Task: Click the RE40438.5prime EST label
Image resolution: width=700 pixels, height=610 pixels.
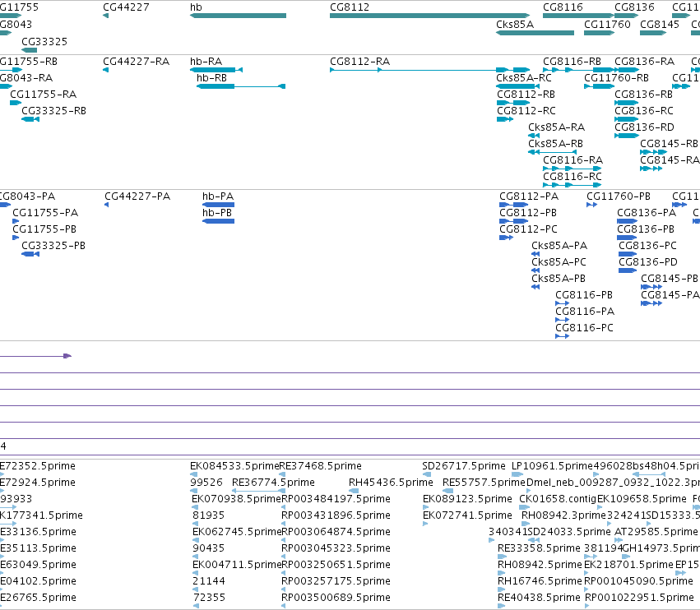Action: [x=539, y=598]
